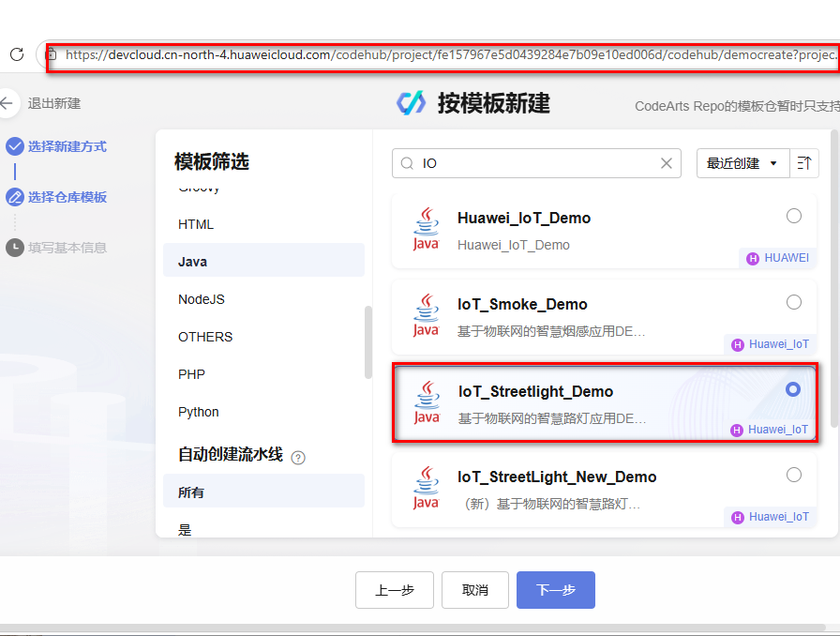Focus the template search input field
The height and width of the screenshot is (636, 840).
pyautogui.click(x=536, y=163)
